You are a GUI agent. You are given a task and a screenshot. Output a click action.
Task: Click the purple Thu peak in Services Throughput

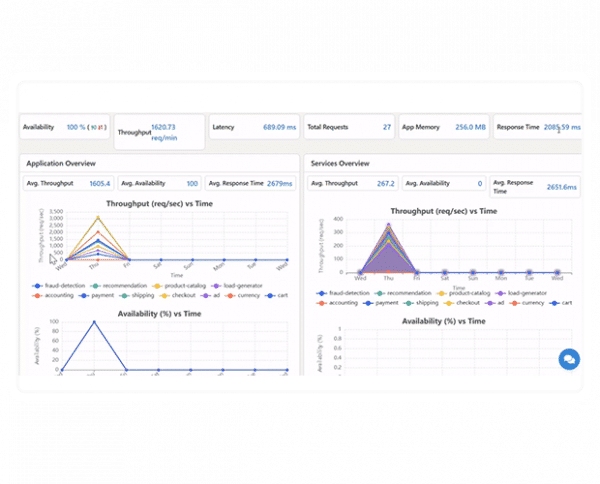[x=388, y=225]
